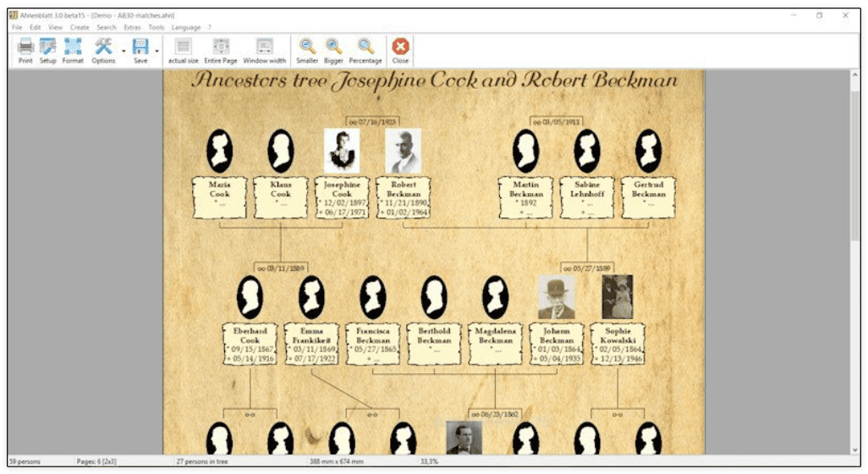Select Klaus Cook silhouette portrait

(x=281, y=151)
